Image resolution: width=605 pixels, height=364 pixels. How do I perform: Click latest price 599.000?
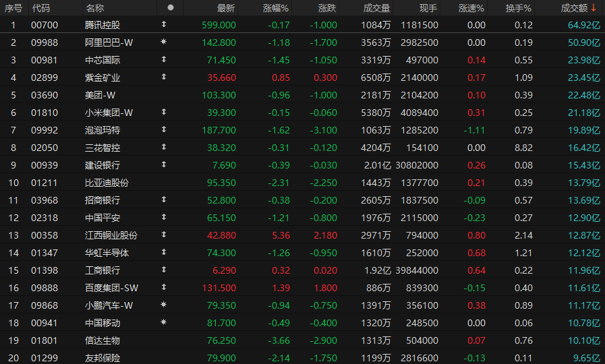219,25
